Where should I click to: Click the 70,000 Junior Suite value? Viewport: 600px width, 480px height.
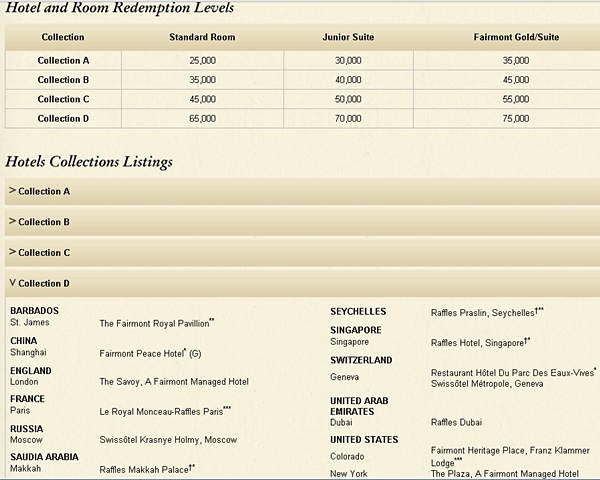click(x=348, y=119)
